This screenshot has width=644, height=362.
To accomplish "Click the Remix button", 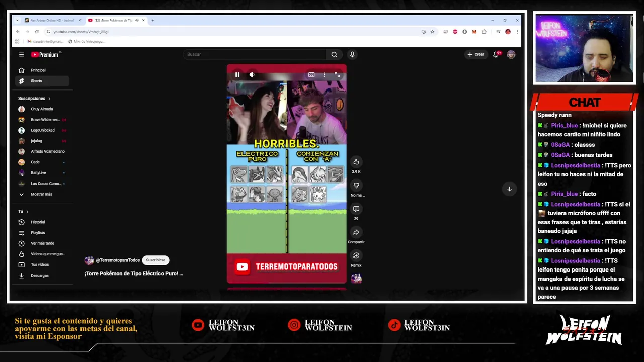I will point(356,256).
